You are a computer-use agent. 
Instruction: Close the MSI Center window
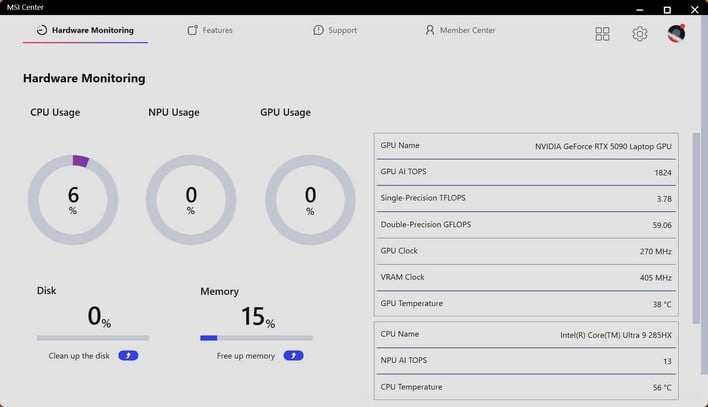tap(694, 9)
